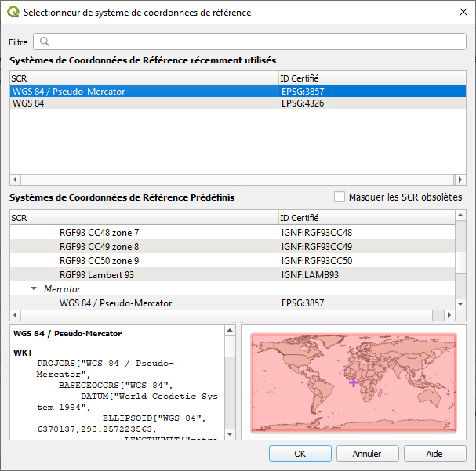The image size is (476, 471).
Task: Click the up scroll arrow of the WKT panel
Action: 230,331
